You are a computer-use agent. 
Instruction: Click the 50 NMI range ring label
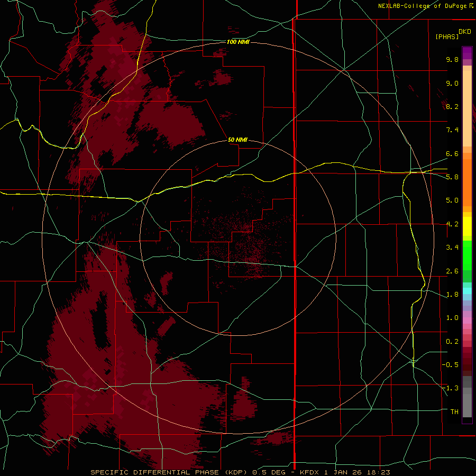click(237, 140)
